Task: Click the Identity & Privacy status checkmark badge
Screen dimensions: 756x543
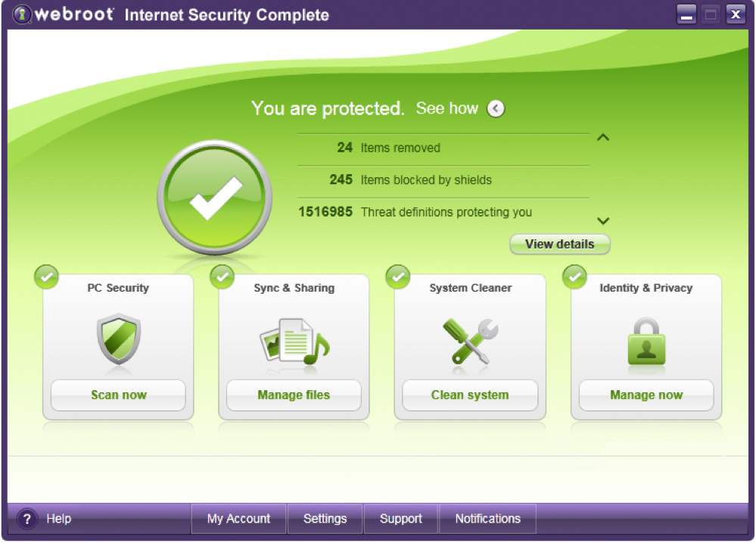Action: [x=574, y=277]
